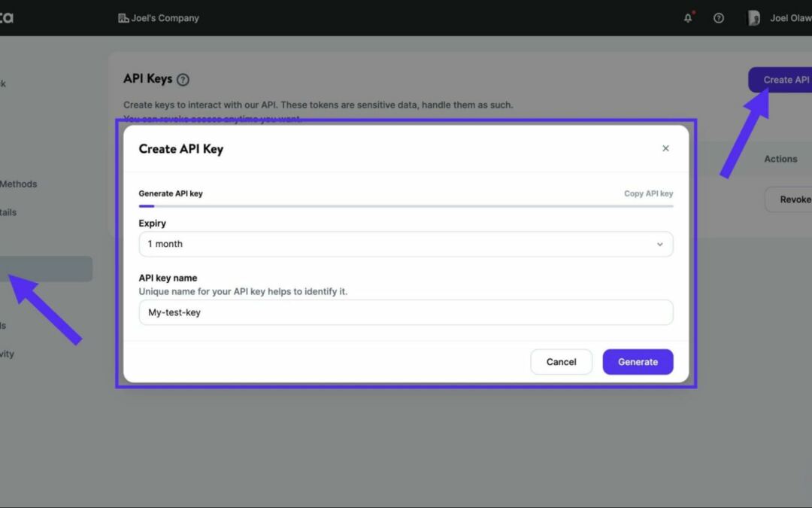Click the building icon beside Joel's Company

click(123, 17)
